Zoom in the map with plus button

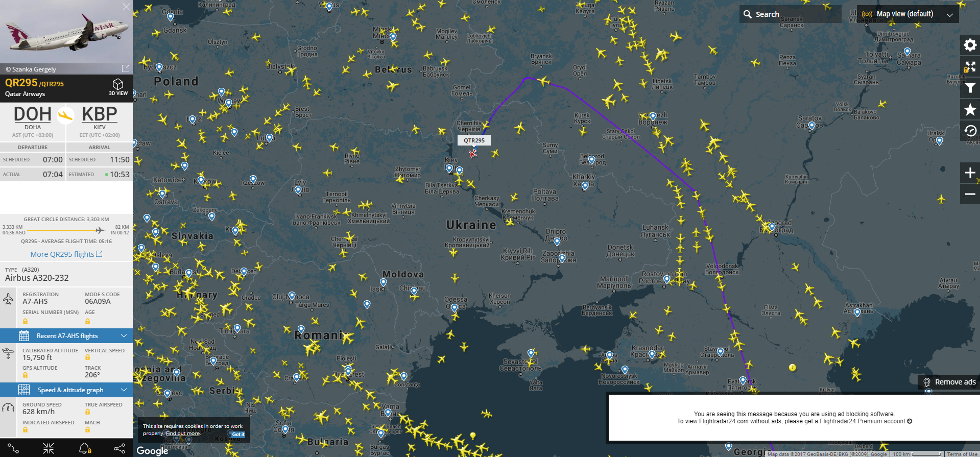click(x=970, y=173)
